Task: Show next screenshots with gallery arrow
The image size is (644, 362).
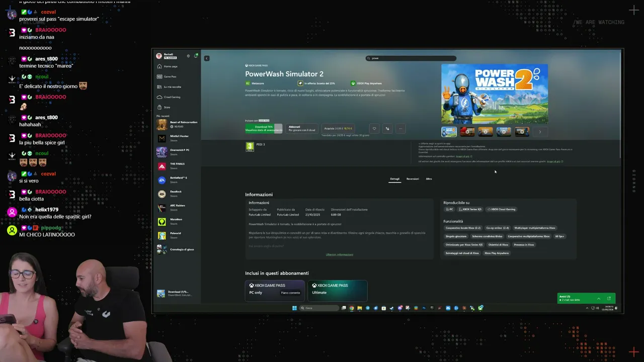Action: (x=540, y=132)
